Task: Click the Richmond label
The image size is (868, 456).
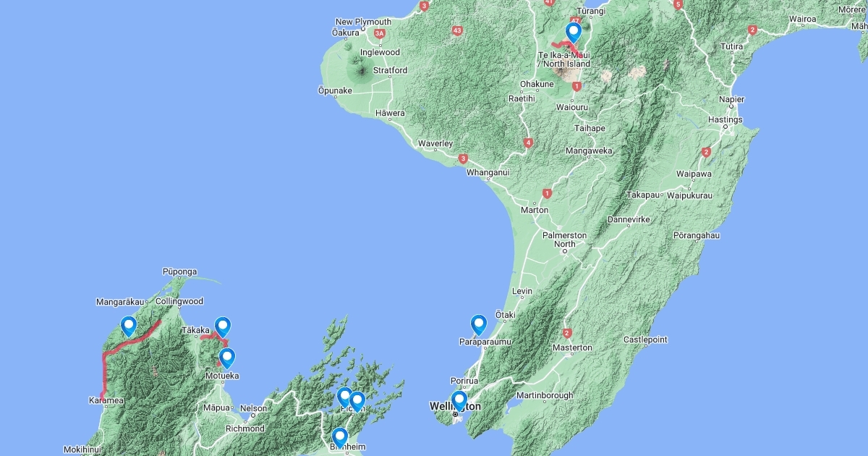Action: (x=244, y=429)
